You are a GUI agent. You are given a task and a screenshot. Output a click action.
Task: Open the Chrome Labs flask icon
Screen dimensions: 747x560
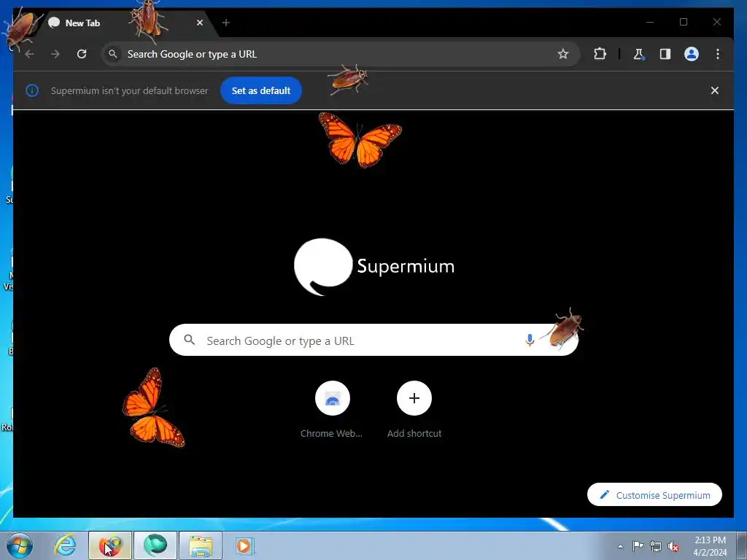[x=638, y=54]
